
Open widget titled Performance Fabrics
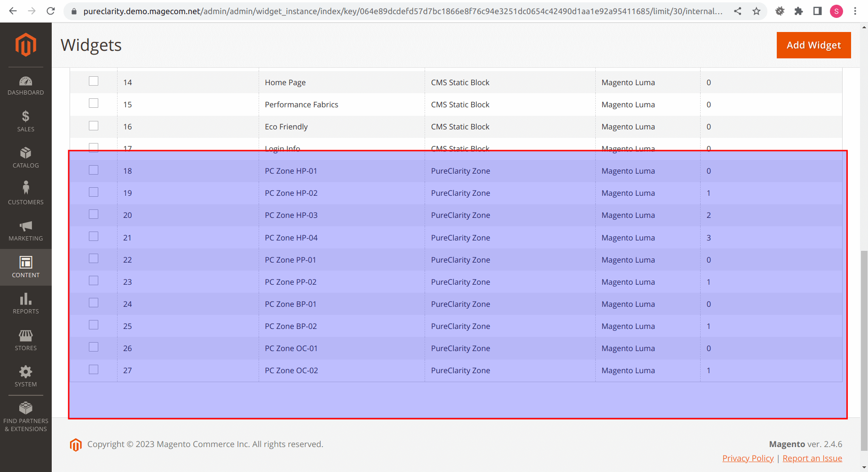(301, 104)
